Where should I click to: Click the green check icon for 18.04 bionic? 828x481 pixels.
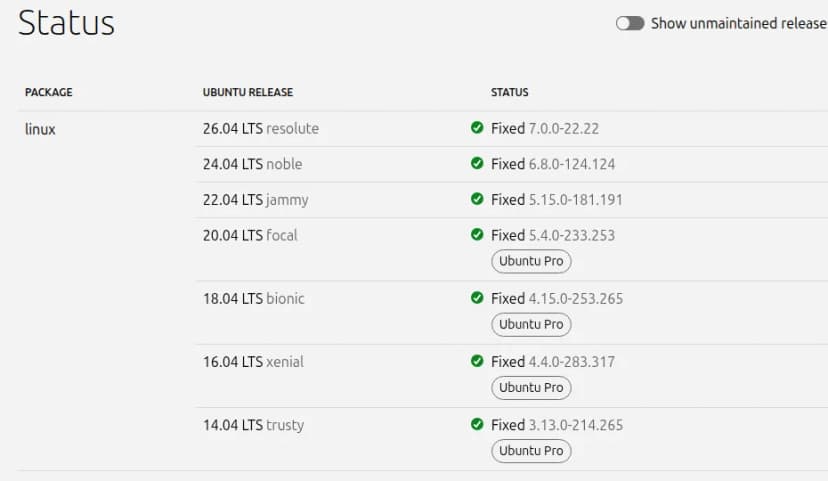click(477, 298)
